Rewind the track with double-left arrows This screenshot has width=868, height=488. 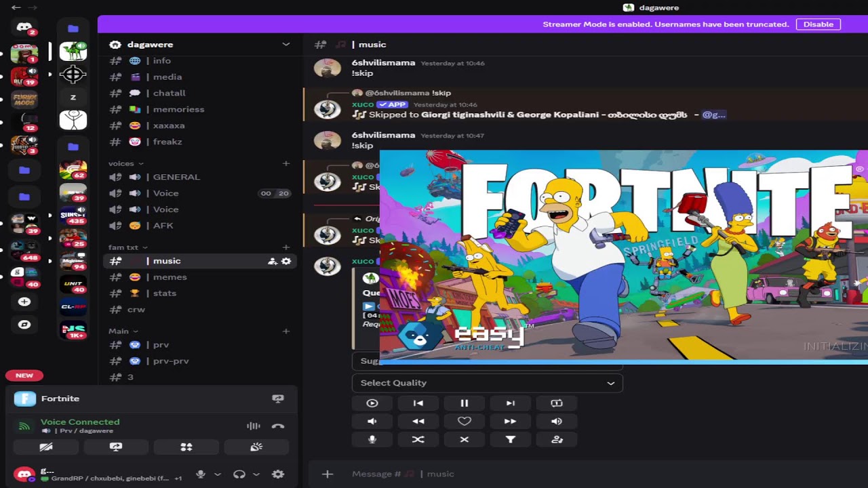click(x=418, y=422)
